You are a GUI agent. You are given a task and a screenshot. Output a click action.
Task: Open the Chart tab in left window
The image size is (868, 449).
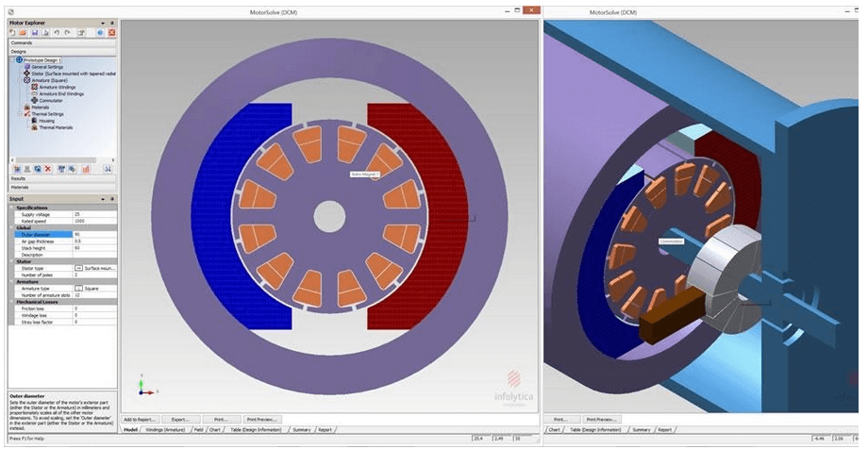point(215,429)
